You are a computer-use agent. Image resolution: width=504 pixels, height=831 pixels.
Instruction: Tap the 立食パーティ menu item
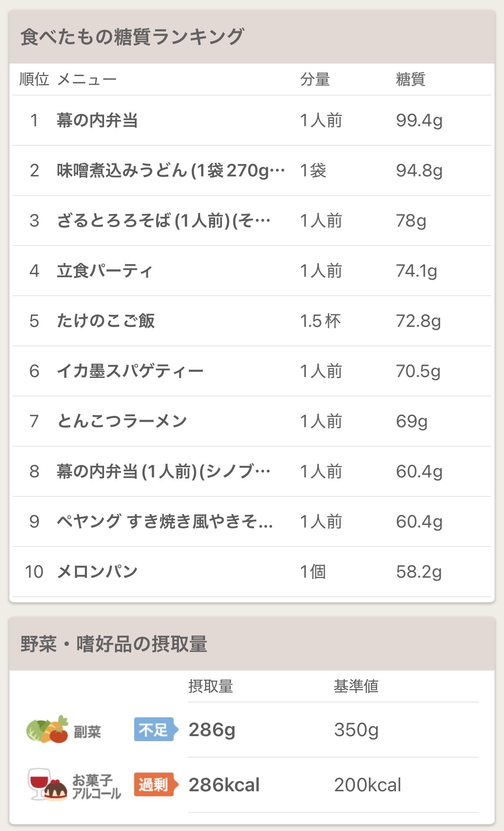(x=104, y=271)
